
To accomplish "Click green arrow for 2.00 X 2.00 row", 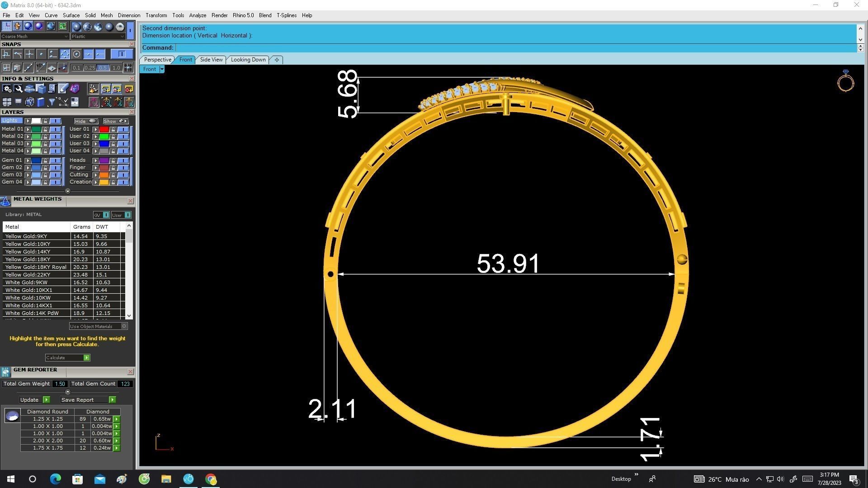I will (117, 441).
